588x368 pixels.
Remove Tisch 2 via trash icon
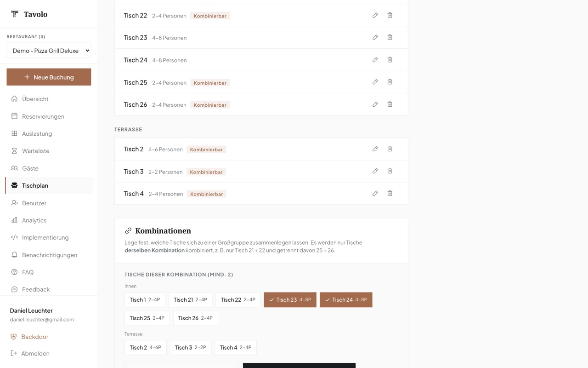pyautogui.click(x=390, y=149)
